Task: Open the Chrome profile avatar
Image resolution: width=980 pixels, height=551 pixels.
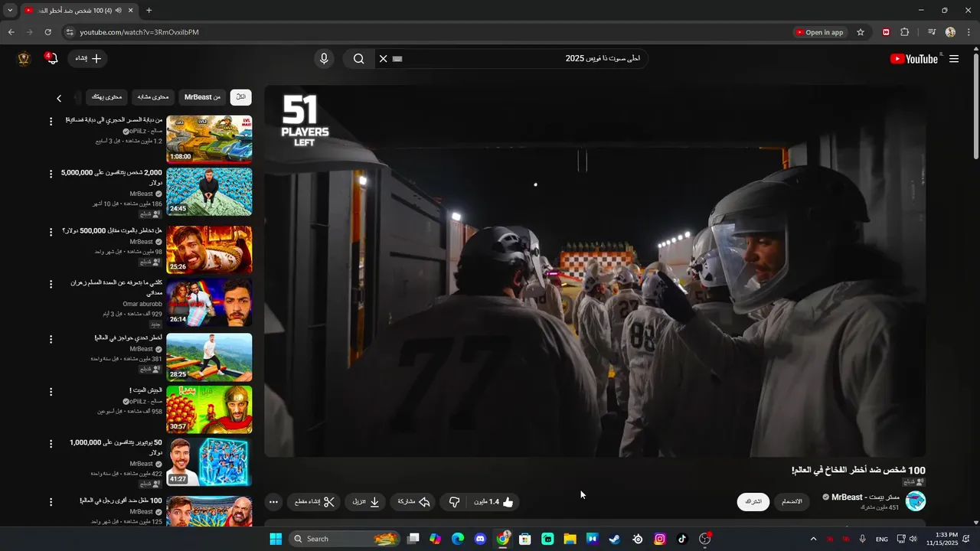Action: (x=950, y=32)
